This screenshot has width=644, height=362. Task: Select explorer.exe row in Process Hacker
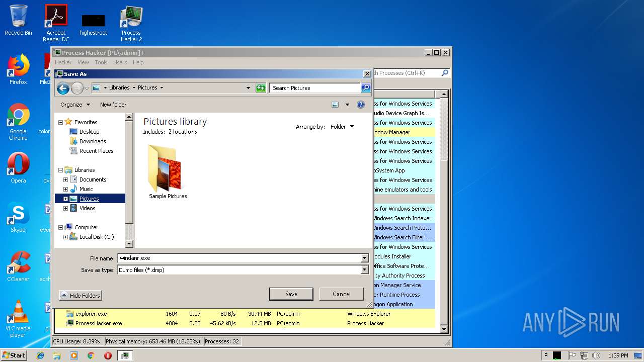click(245, 314)
